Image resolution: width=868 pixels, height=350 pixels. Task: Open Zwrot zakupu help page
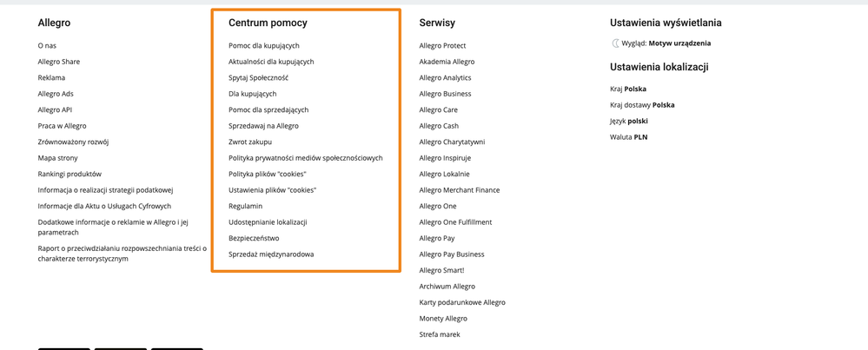pos(250,142)
